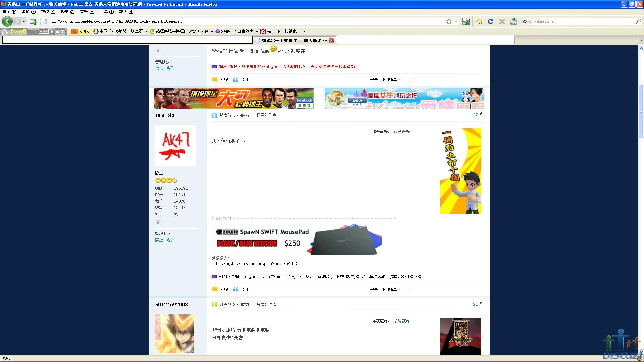Close the active Nakuz thread tab

331,41
